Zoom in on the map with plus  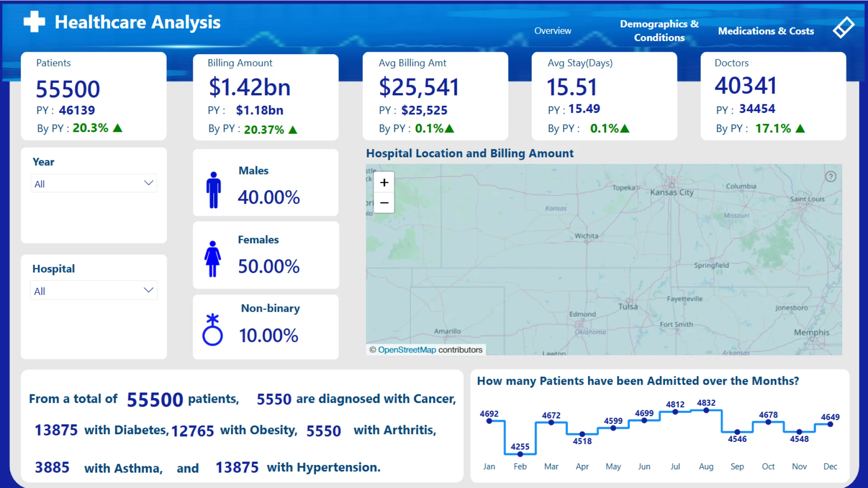tap(384, 183)
